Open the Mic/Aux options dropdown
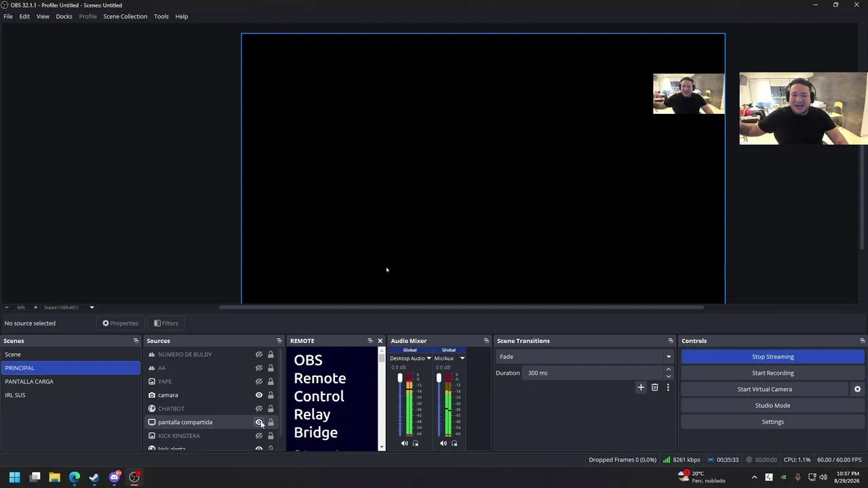This screenshot has height=488, width=868. pyautogui.click(x=462, y=359)
